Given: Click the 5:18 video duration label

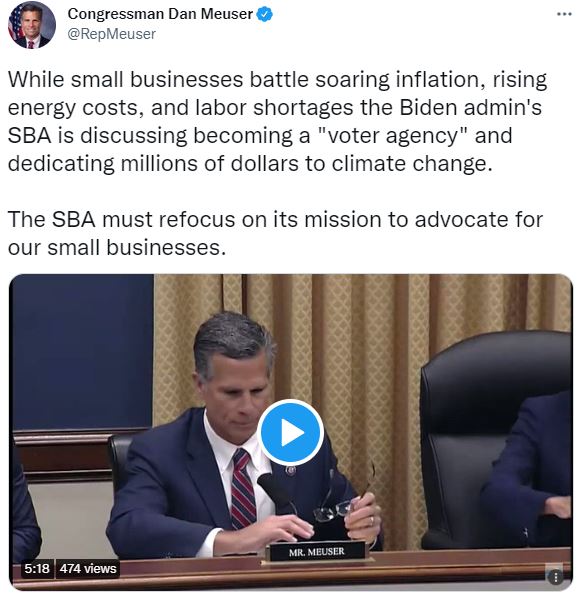Looking at the screenshot, I should click(37, 568).
